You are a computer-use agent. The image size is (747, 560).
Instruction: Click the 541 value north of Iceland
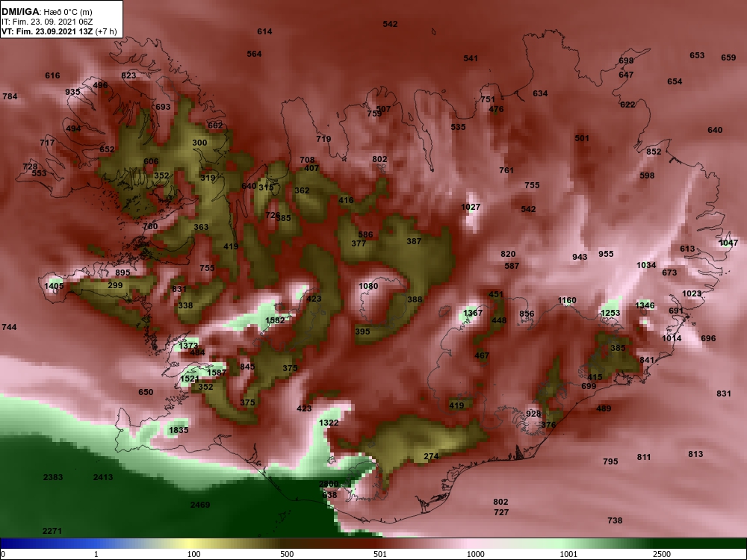(470, 58)
